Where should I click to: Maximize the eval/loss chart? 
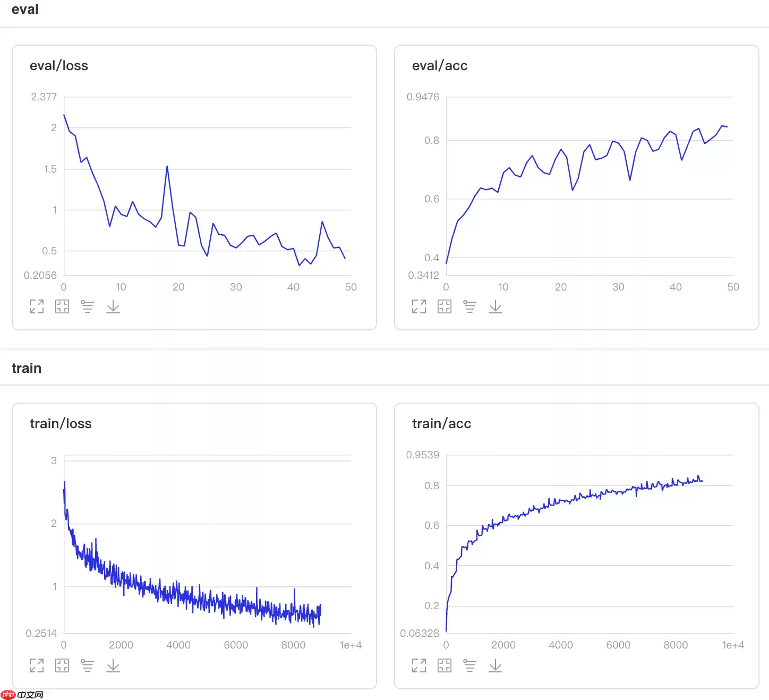[37, 306]
